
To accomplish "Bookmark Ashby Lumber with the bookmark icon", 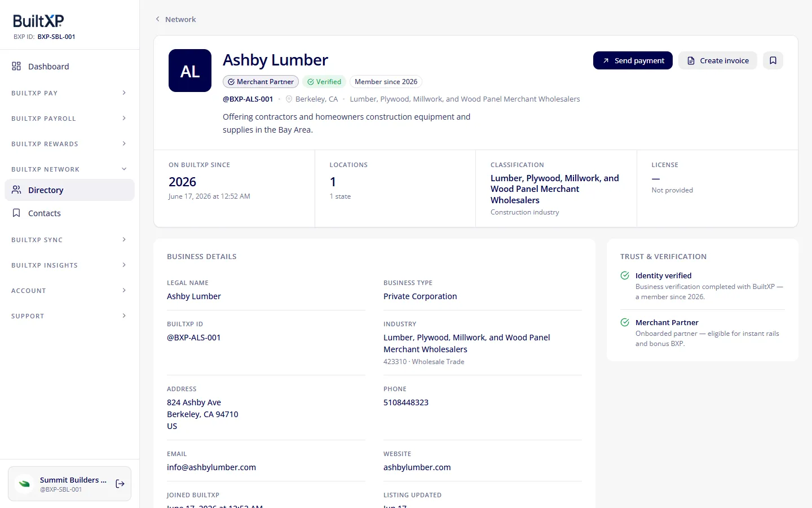I will tap(773, 60).
